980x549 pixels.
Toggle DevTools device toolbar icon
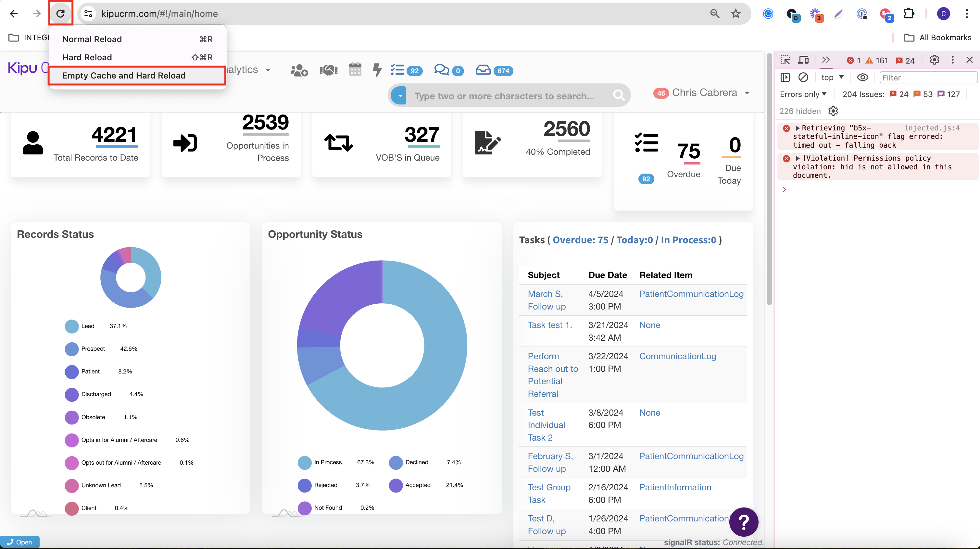(x=803, y=60)
